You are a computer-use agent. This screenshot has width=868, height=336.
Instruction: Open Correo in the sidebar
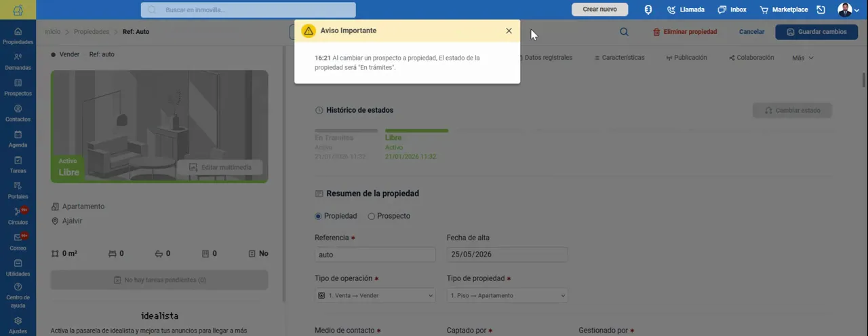pyautogui.click(x=18, y=242)
